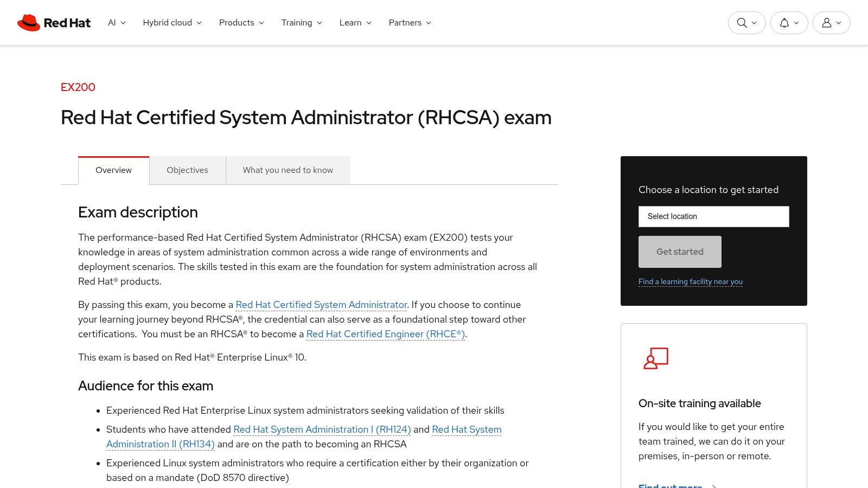Click the Enterprise Linux 10 sentence
This screenshot has height=488, width=868.
[x=193, y=357]
